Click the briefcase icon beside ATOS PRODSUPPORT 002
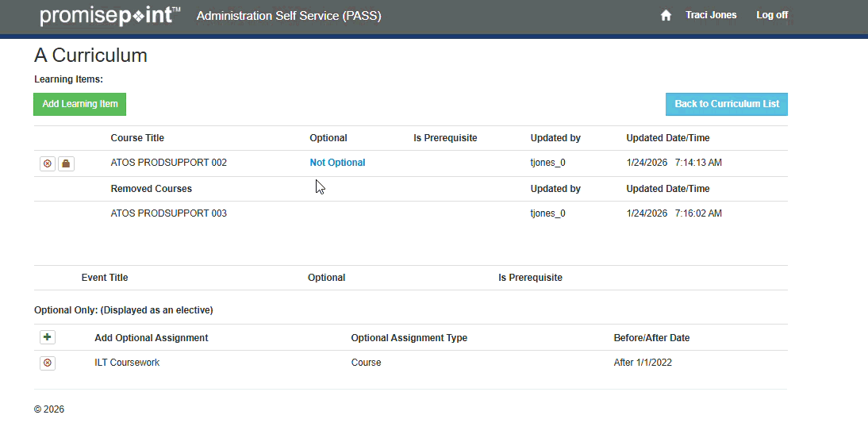868x438 pixels. tap(67, 163)
